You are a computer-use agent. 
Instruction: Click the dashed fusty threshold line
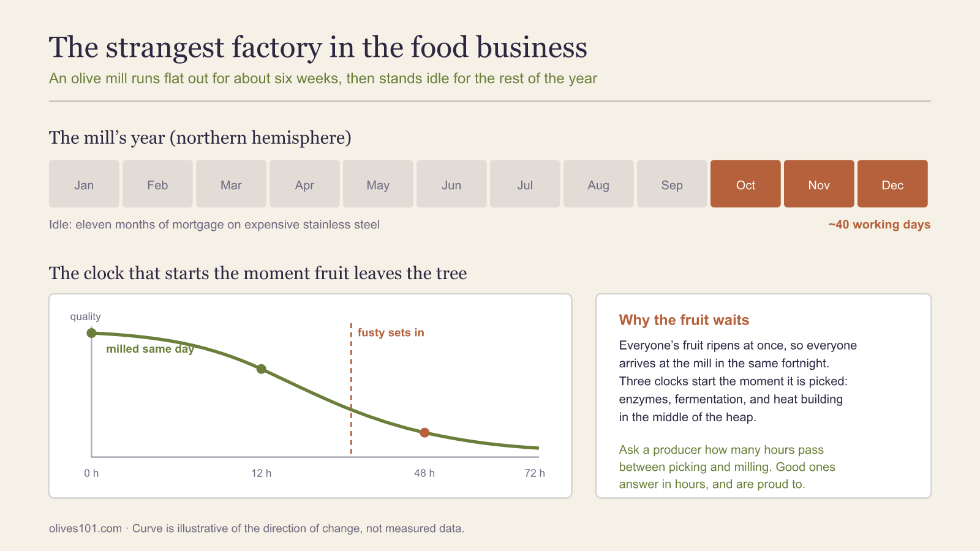351,389
